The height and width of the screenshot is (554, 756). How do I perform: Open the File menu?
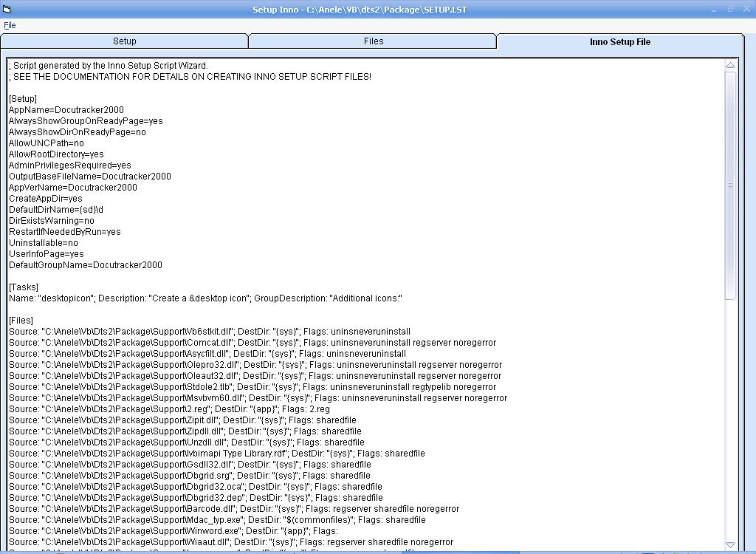[10, 25]
